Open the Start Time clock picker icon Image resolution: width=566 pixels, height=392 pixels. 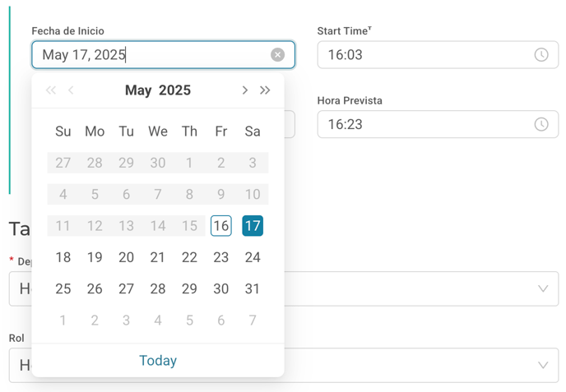(x=541, y=55)
